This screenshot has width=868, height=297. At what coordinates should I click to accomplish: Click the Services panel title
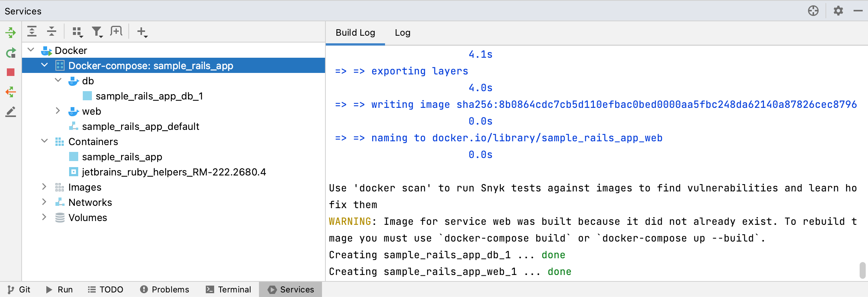23,11
